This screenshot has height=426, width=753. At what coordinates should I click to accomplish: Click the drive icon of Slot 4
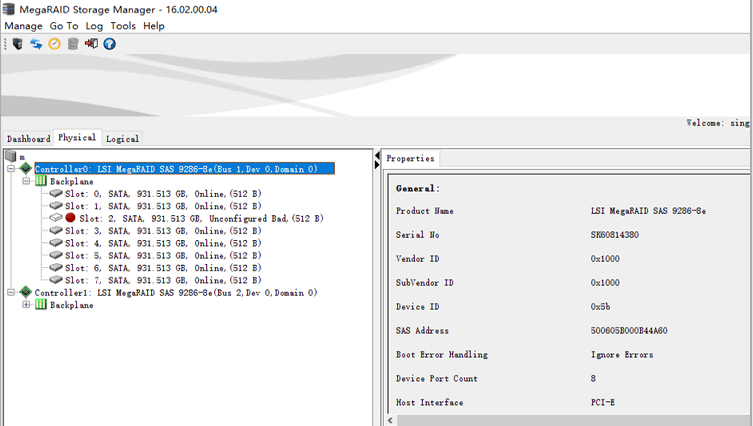coord(56,243)
